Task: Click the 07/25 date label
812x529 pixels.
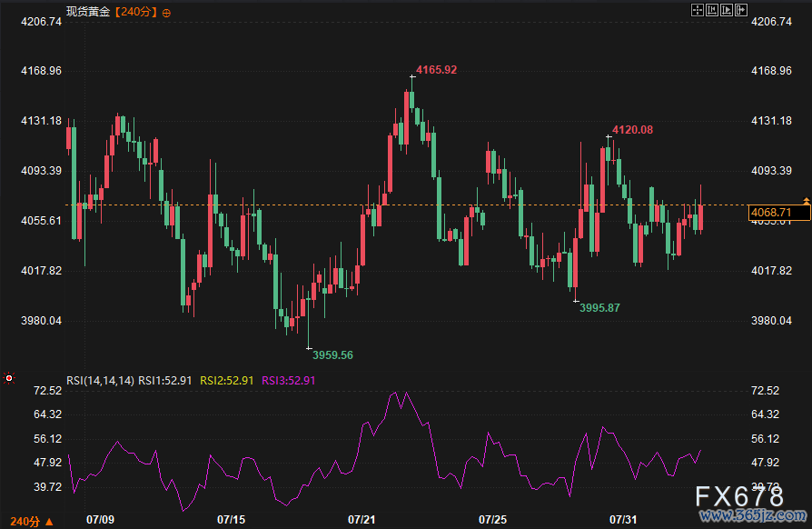Action: (x=492, y=520)
